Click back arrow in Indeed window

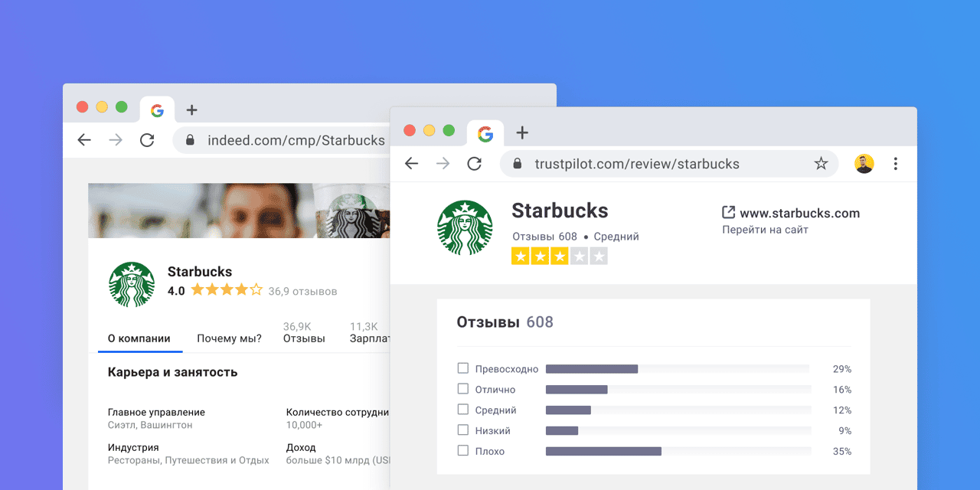click(x=84, y=140)
